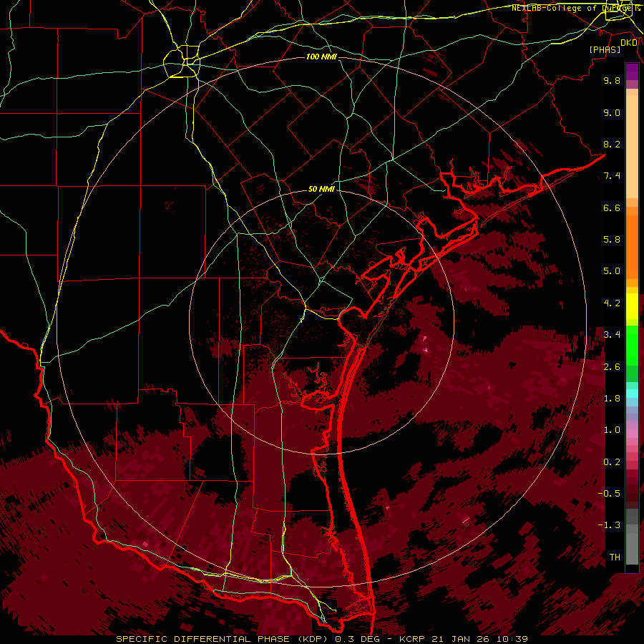Click the 5.8 value on the color scale
The width and height of the screenshot is (644, 644).
coord(612,240)
